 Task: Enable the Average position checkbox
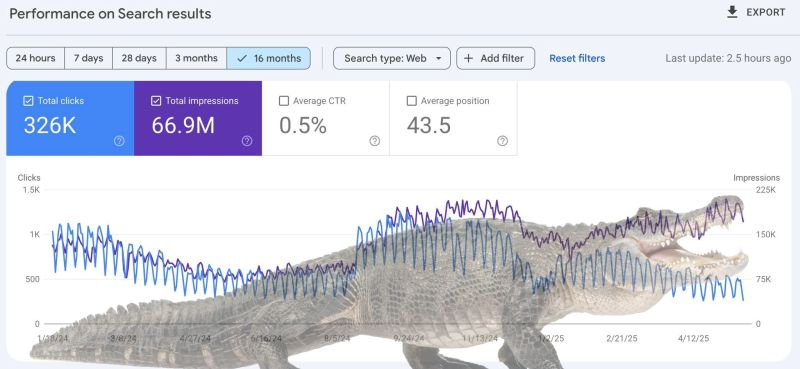(412, 101)
